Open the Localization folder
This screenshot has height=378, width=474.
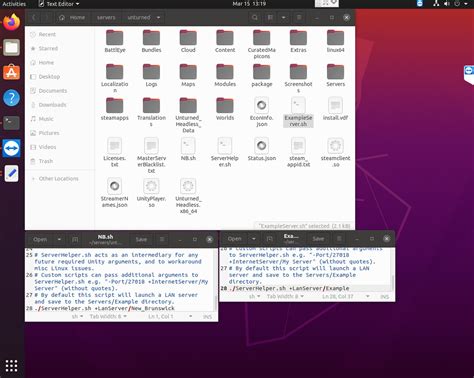tap(115, 79)
